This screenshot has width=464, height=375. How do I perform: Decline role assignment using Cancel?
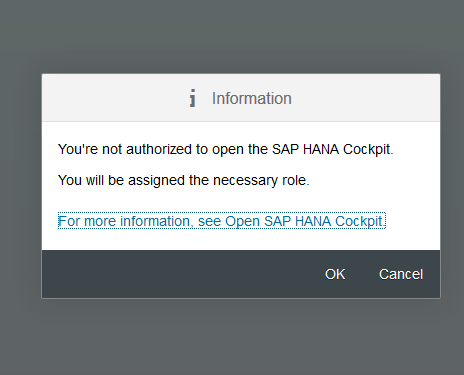click(401, 274)
